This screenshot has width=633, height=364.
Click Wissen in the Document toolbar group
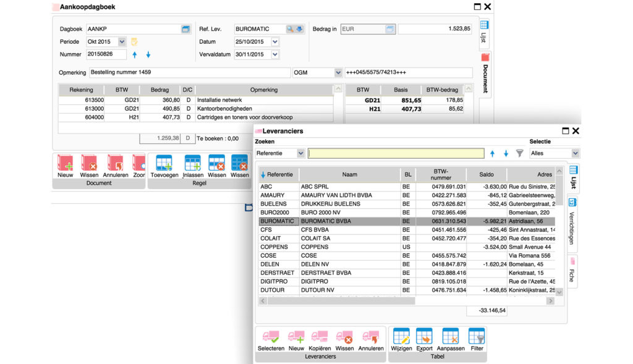pos(89,166)
